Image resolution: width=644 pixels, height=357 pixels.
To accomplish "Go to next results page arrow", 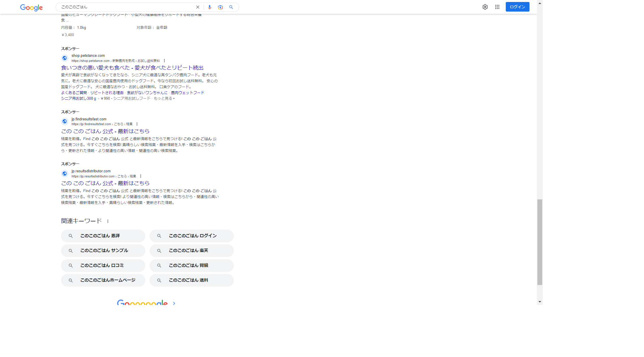I will click(x=174, y=303).
